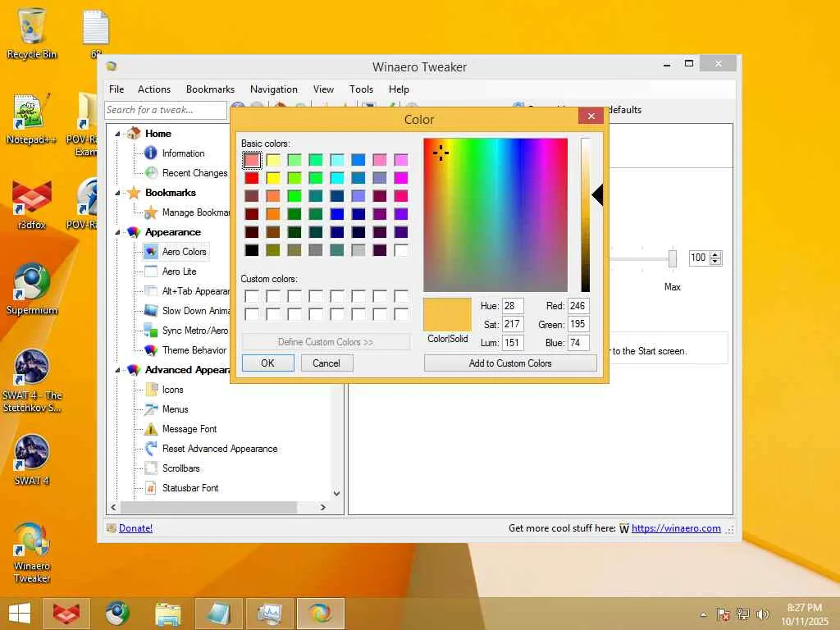Click the Statusbar Font icon

[x=151, y=488]
